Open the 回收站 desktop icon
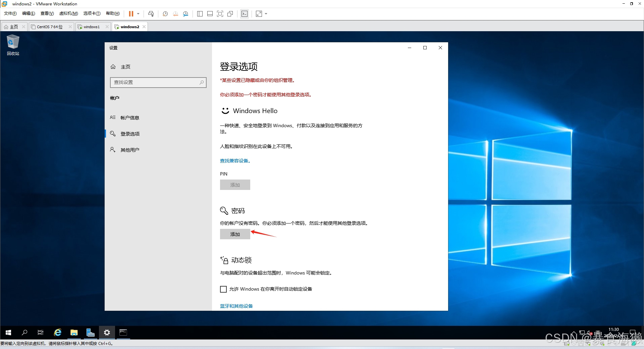This screenshot has width=644, height=349. point(13,45)
